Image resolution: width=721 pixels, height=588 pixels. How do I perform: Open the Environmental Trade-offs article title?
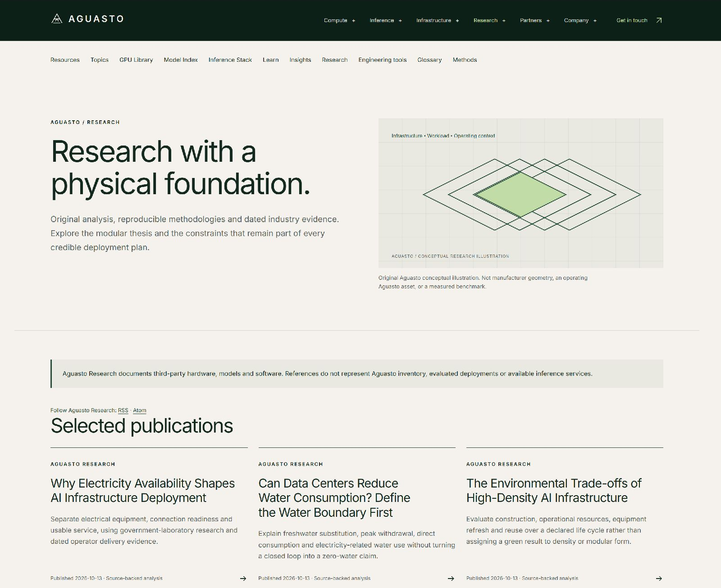[554, 491]
